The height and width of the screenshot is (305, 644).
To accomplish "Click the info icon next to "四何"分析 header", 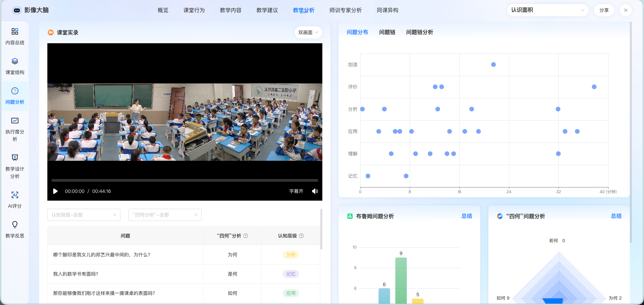I will 246,236.
